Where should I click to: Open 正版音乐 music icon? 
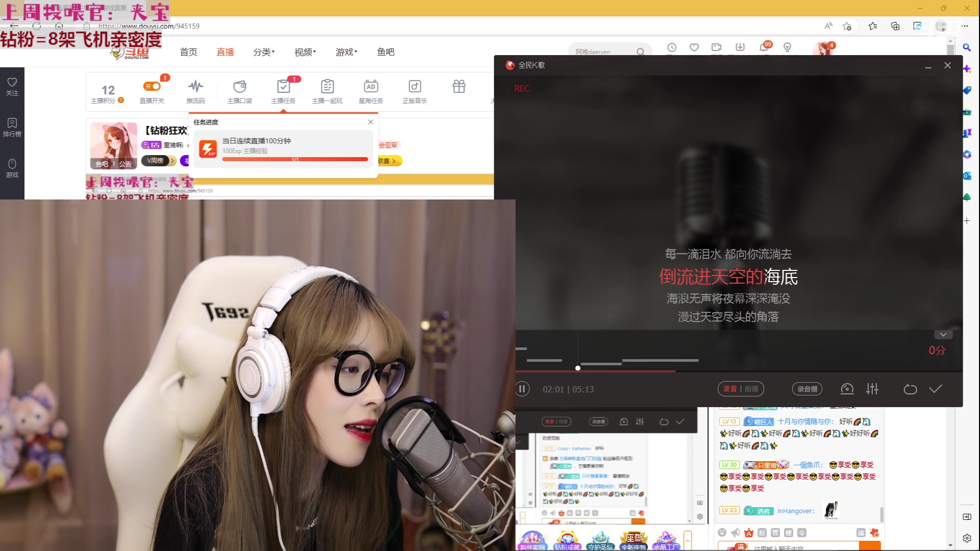click(415, 87)
